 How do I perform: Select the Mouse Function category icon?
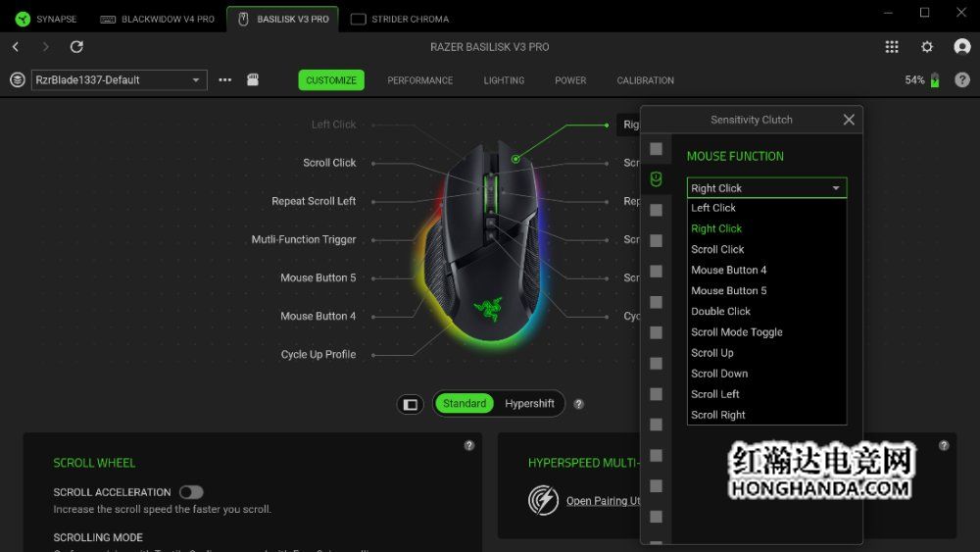(656, 179)
